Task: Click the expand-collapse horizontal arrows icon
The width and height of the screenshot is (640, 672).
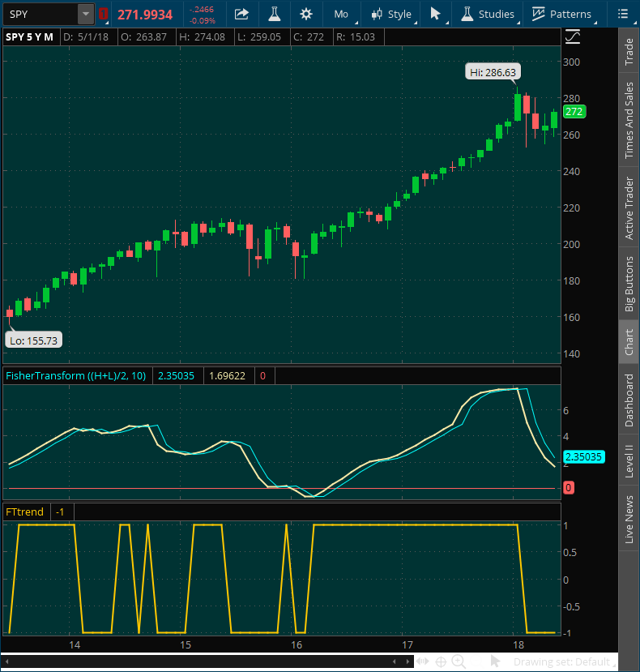Action: [422, 661]
